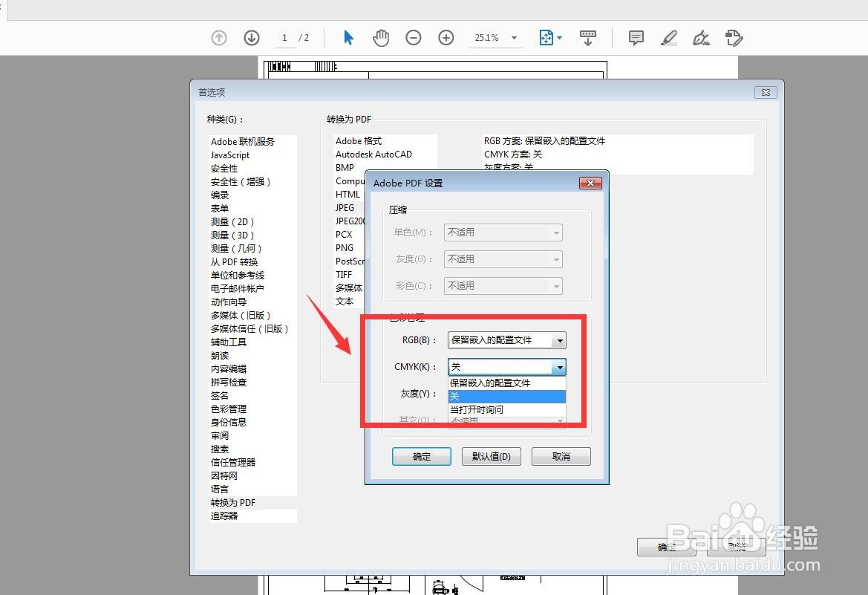Select '辅助工具' category
The height and width of the screenshot is (595, 868).
(x=229, y=342)
